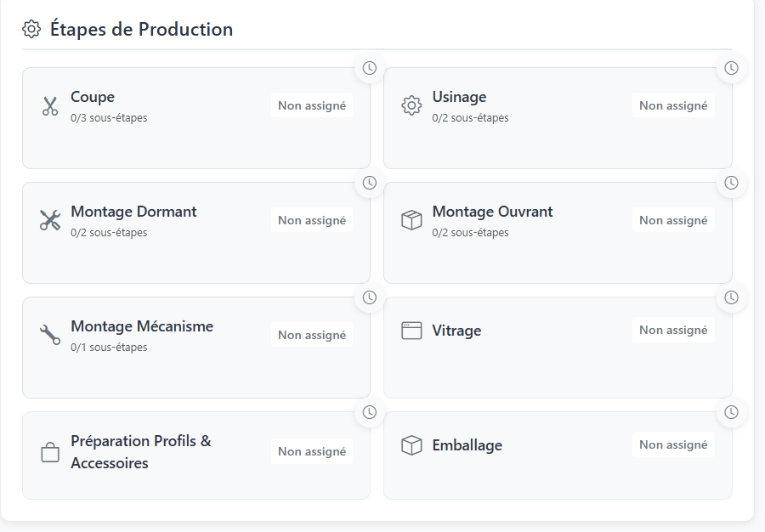Viewport: 765px width, 532px height.
Task: Click the wrench icon for Montage Mécanisme
Action: 50,335
